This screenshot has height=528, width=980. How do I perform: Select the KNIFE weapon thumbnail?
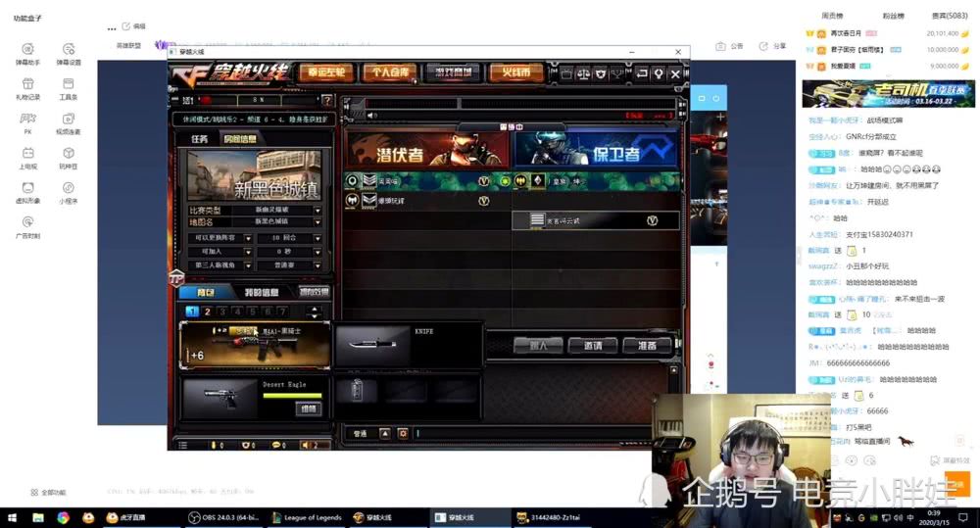tap(372, 344)
